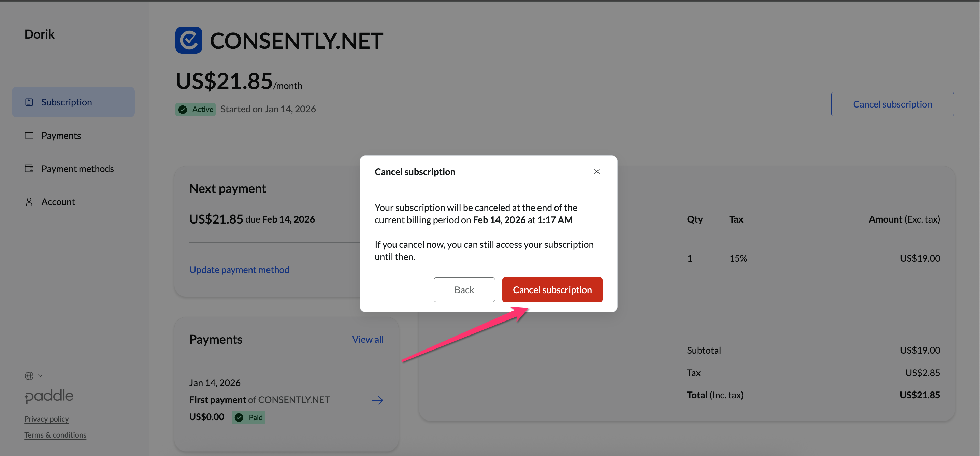This screenshot has width=980, height=456.
Task: Click the outlined Cancel subscription button top right
Action: pos(892,104)
